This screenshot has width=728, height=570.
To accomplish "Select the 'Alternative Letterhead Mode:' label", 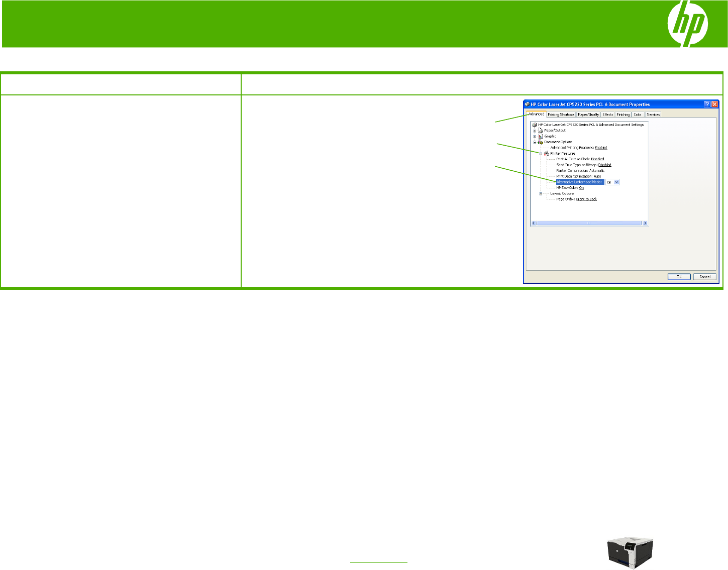I will [x=580, y=182].
